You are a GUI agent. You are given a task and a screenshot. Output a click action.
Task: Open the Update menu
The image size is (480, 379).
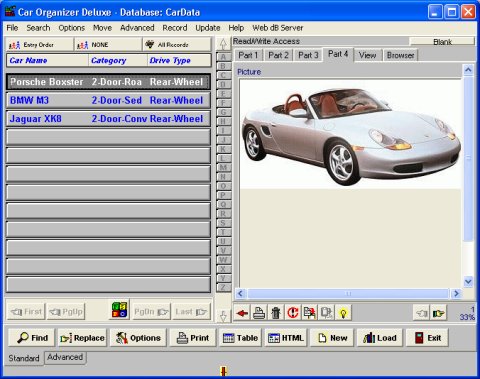(x=208, y=28)
